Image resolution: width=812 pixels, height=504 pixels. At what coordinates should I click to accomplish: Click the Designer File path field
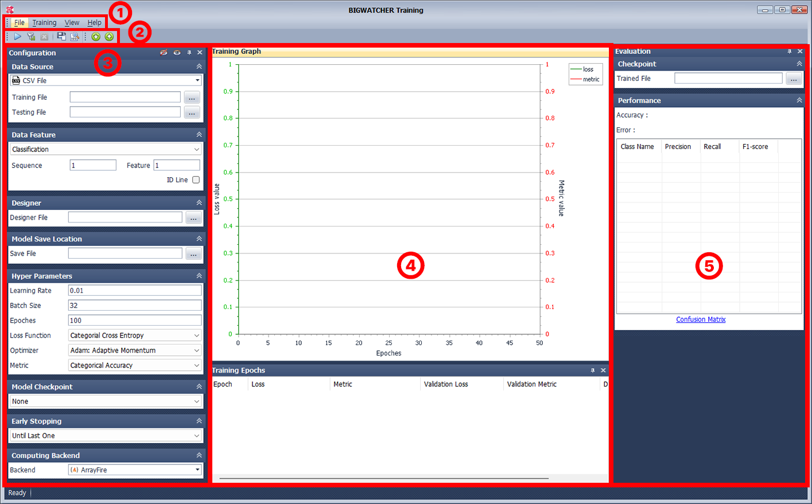125,217
